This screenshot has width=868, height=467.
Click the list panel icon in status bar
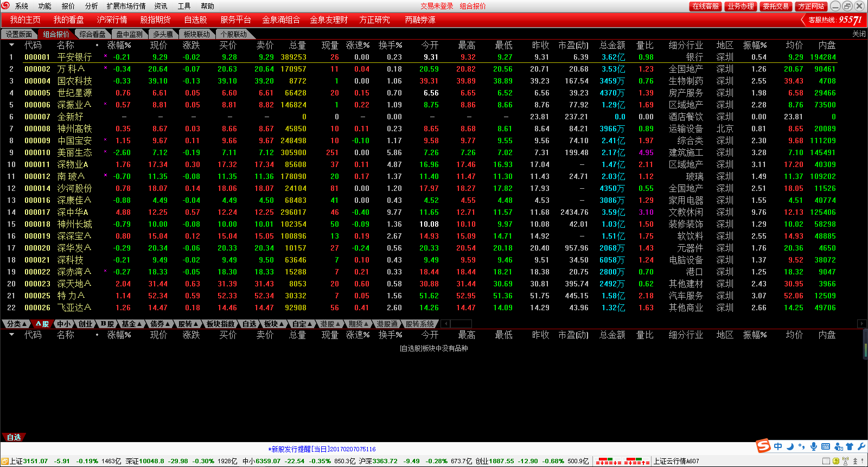[x=826, y=461]
